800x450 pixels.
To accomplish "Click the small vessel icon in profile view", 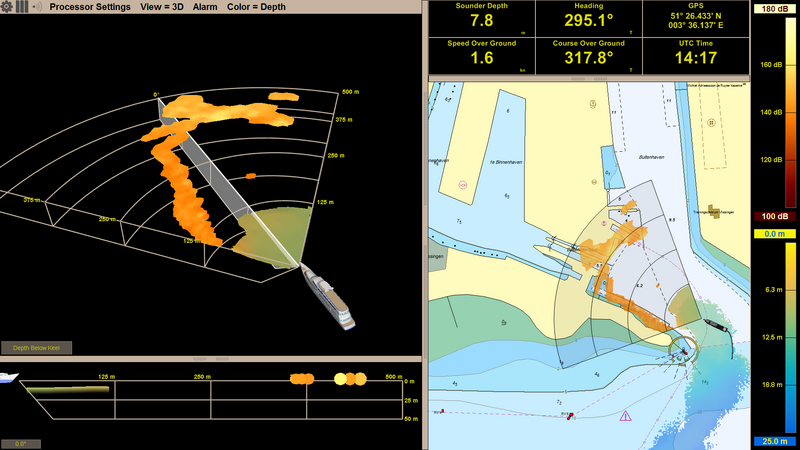I will 9,377.
